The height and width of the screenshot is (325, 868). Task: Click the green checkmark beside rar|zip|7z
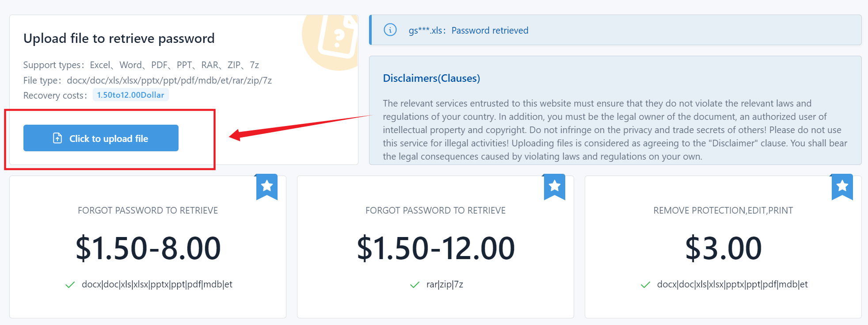[415, 285]
